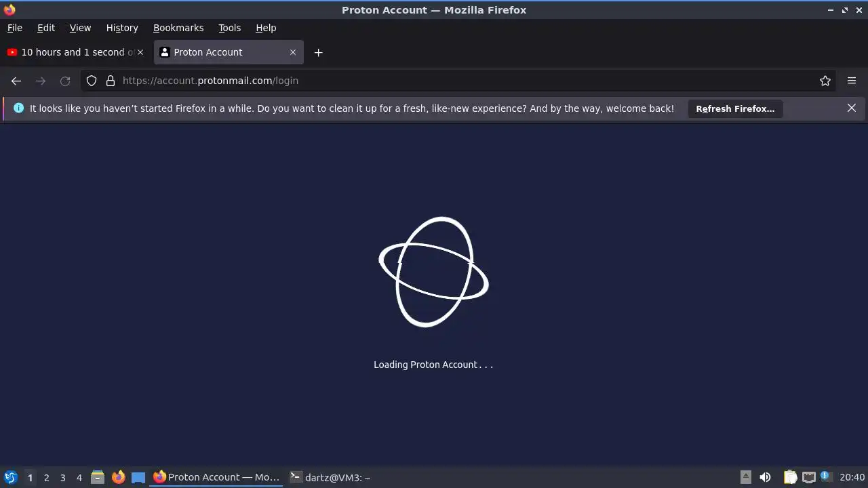This screenshot has height=488, width=868.
Task: Switch to workspace 3
Action: click(62, 478)
